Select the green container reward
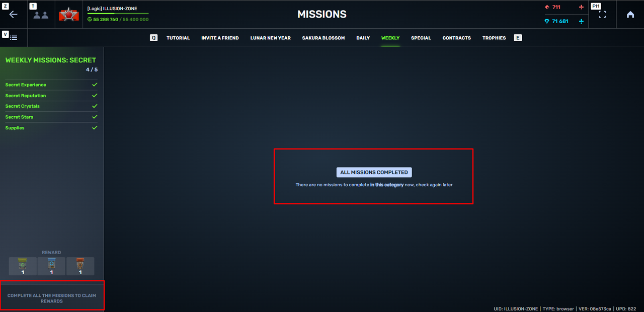Image resolution: width=644 pixels, height=312 pixels. tap(23, 266)
